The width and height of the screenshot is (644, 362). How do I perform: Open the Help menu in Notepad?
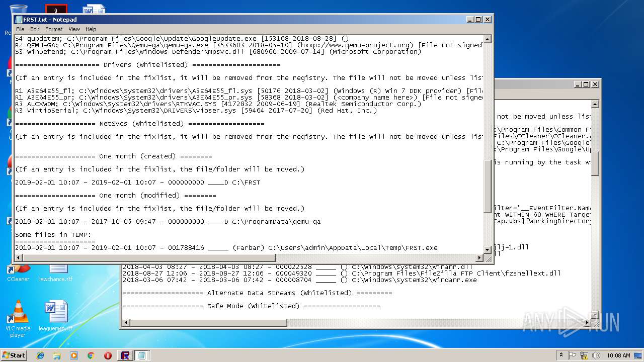coord(91,29)
